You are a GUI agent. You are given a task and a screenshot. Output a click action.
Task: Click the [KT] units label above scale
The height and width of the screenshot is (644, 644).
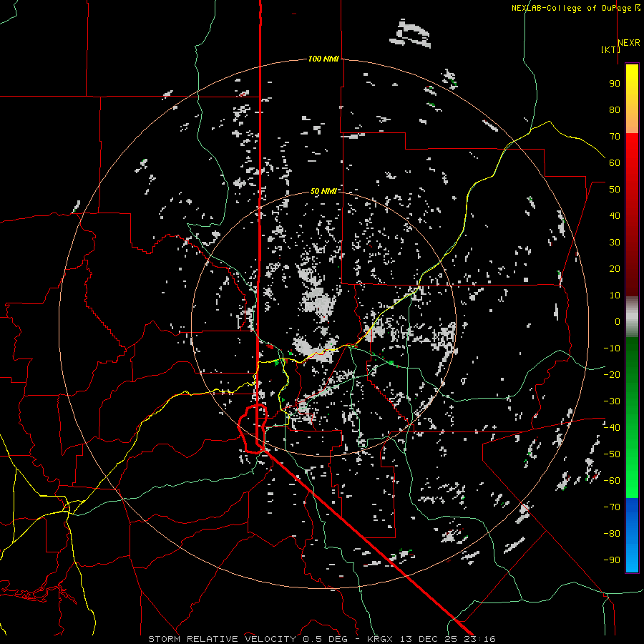coord(610,49)
